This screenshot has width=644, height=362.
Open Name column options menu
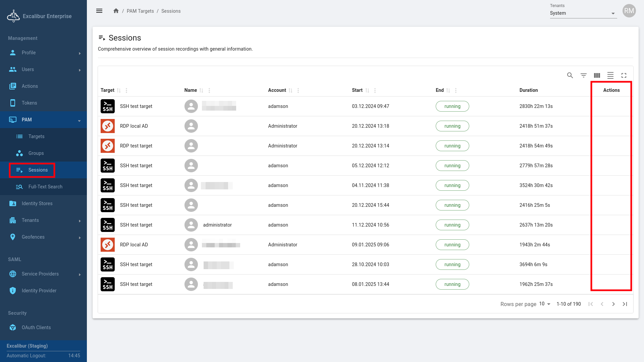[x=209, y=90]
